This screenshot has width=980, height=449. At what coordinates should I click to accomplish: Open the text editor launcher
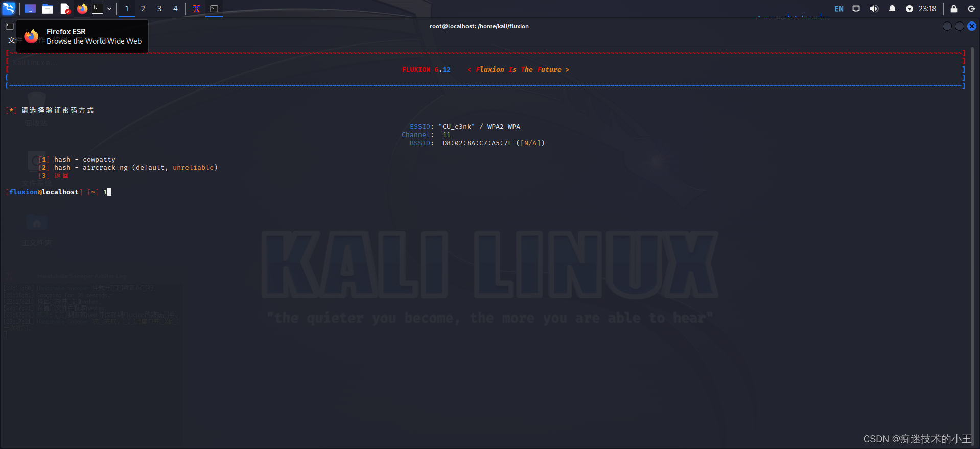(x=65, y=9)
